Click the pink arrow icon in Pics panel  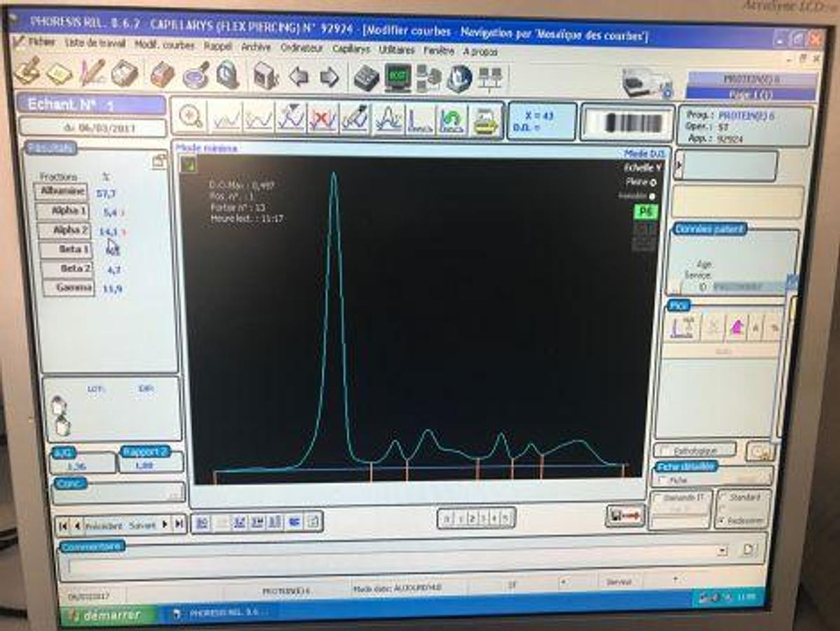[x=736, y=327]
